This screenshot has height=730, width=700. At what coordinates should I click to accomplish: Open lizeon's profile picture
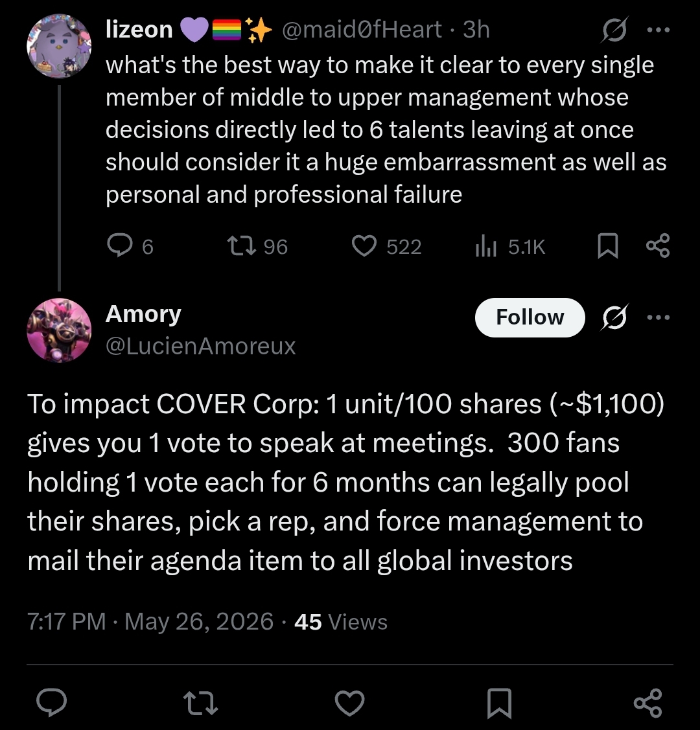tap(59, 45)
